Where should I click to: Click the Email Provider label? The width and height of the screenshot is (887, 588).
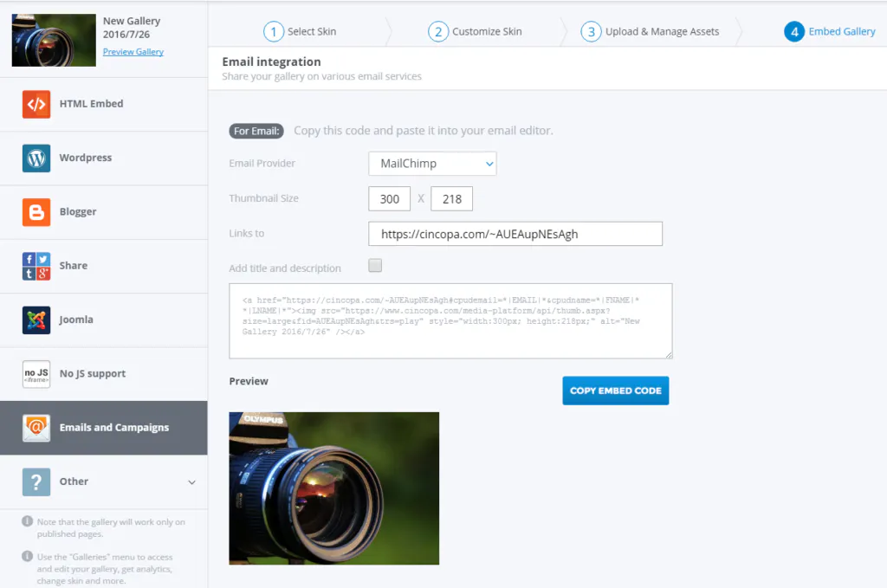pos(262,164)
